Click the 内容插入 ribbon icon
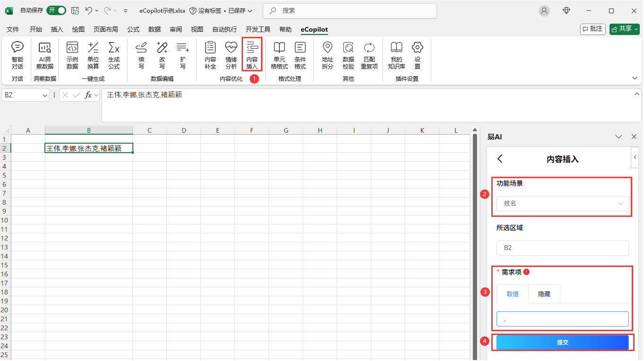 coord(252,55)
